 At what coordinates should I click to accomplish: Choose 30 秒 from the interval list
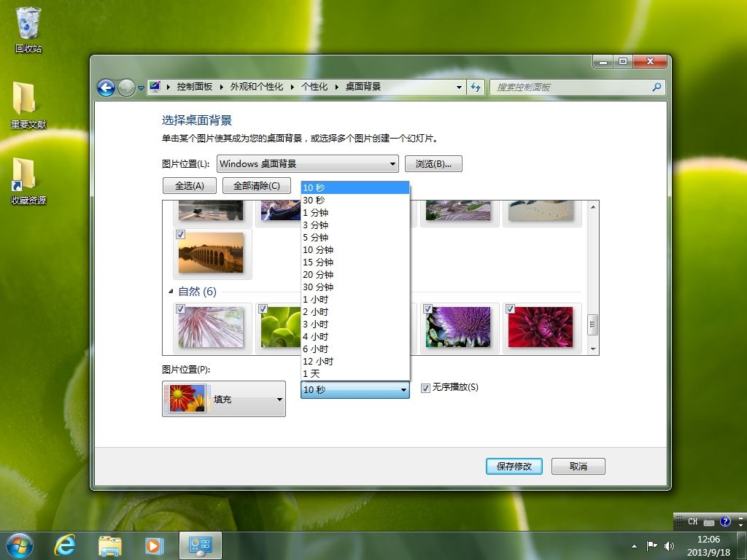pos(355,200)
